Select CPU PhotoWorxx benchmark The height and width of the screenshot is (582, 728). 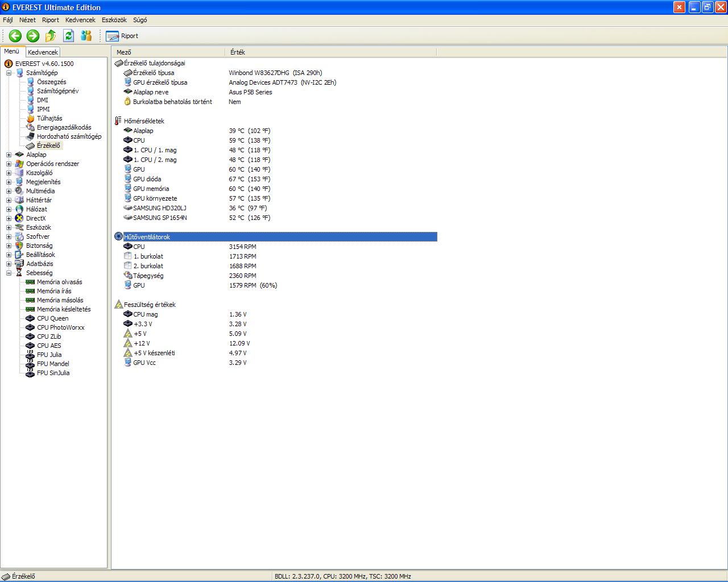point(61,327)
